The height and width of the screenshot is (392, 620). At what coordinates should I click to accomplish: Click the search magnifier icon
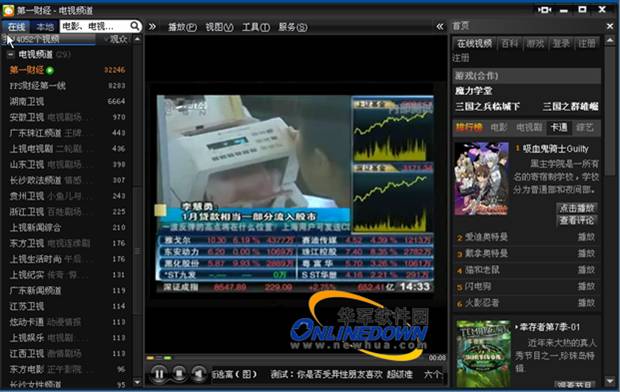click(x=135, y=26)
